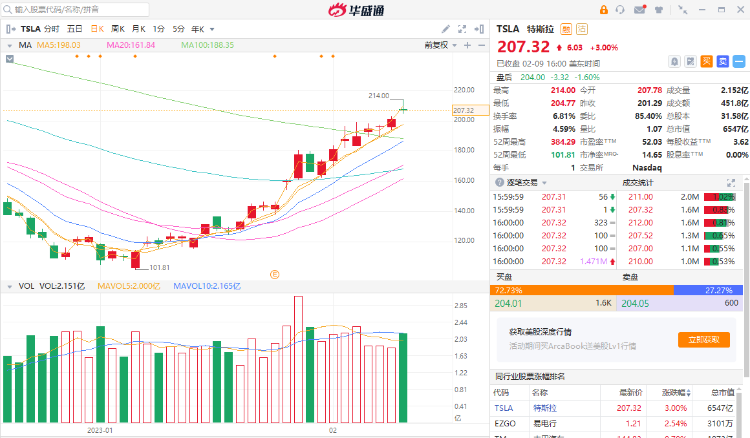The height and width of the screenshot is (438, 750).
Task: Switch to the 1分 one-minute chart
Action: coord(159,29)
